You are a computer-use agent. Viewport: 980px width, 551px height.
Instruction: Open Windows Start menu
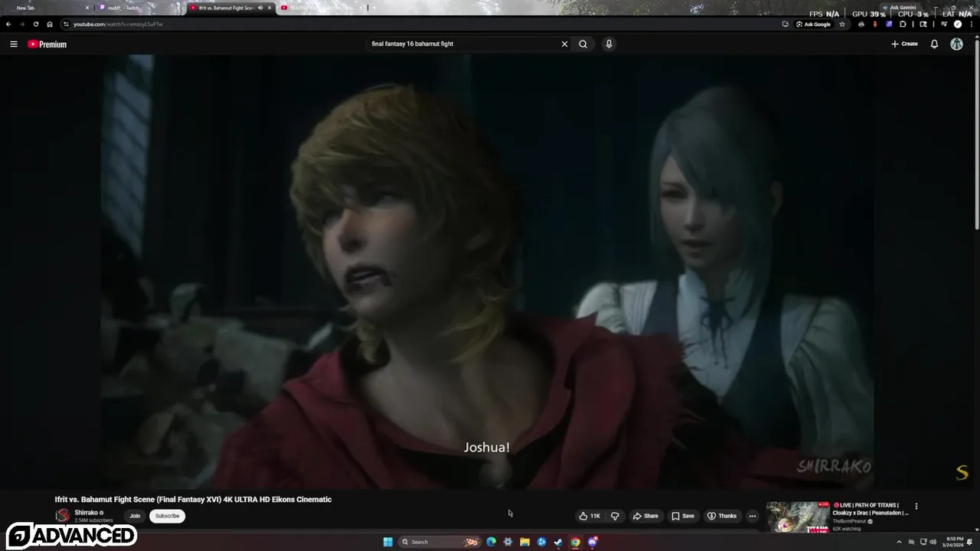[x=388, y=542]
